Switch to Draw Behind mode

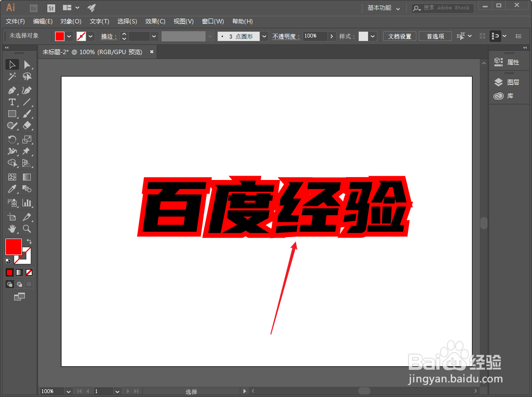[20, 284]
